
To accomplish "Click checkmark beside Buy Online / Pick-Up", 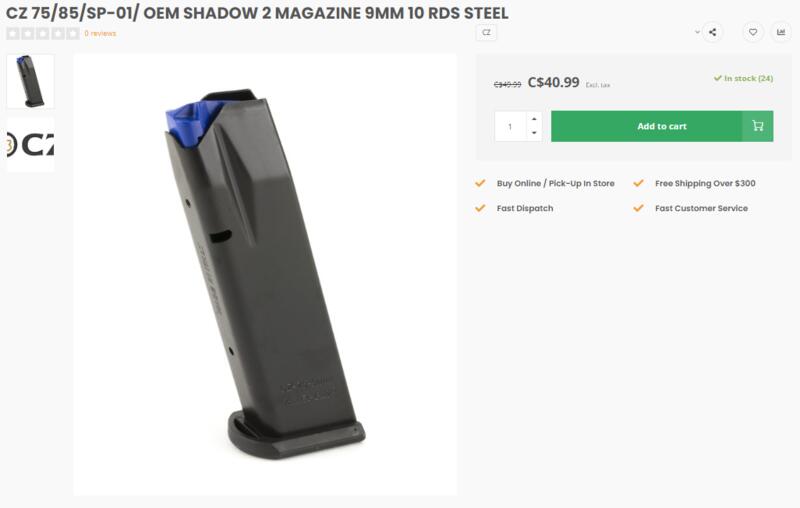I will tap(480, 183).
